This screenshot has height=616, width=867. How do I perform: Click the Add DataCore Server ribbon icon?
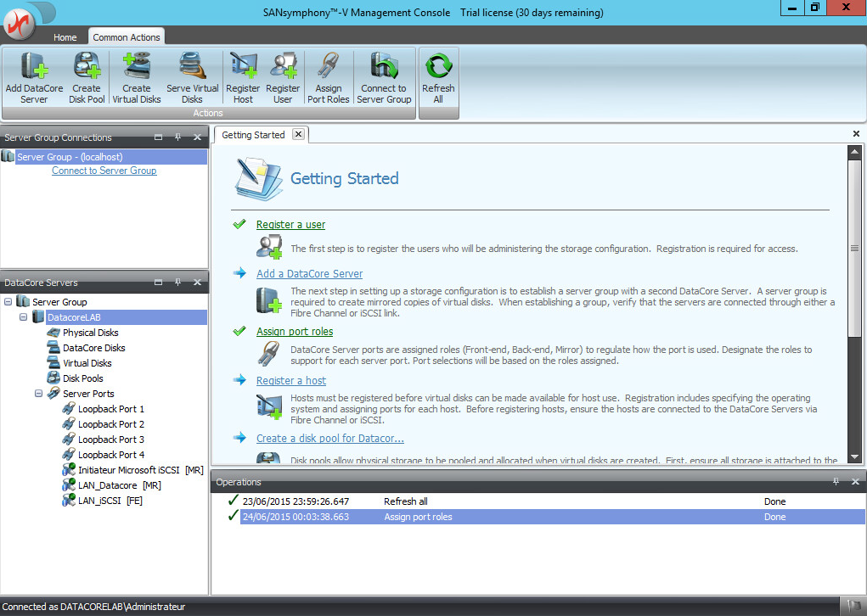click(x=34, y=67)
